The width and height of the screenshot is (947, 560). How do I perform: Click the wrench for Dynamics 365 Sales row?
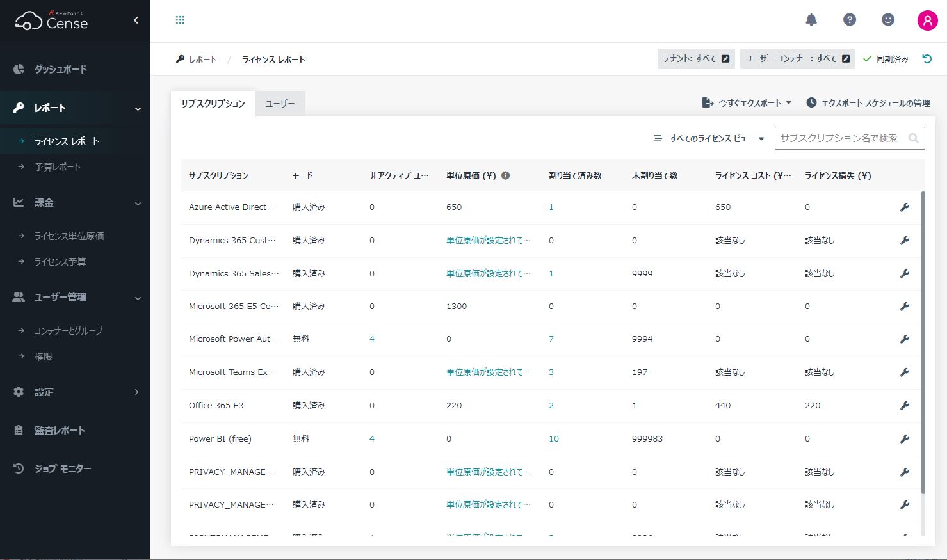[905, 274]
